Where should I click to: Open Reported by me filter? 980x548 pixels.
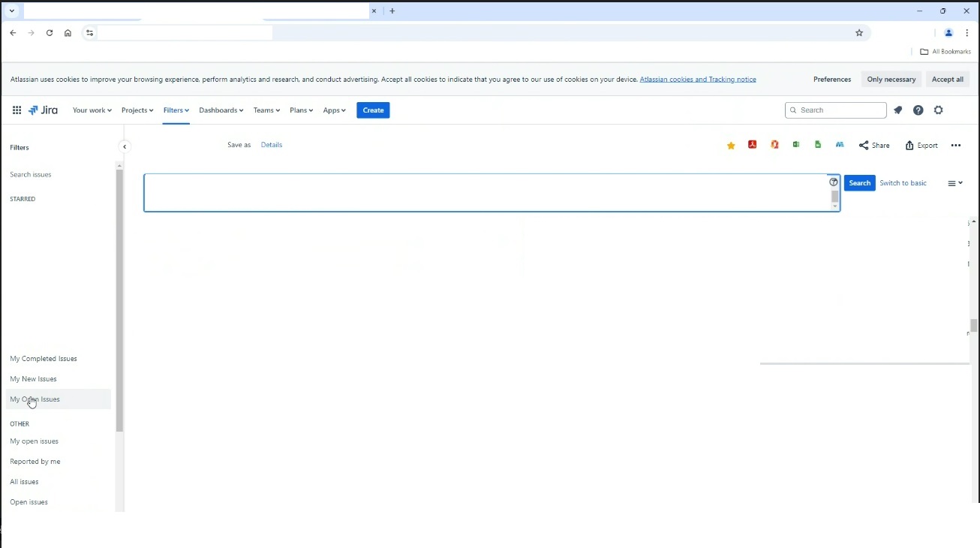pyautogui.click(x=35, y=462)
